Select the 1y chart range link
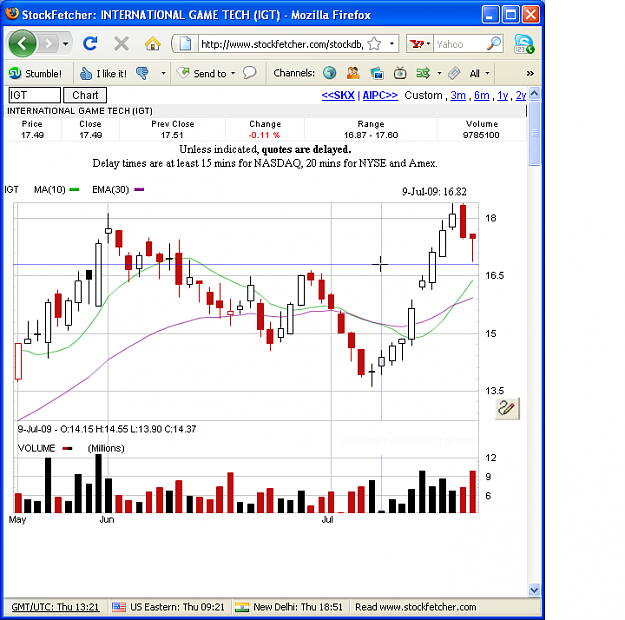This screenshot has height=620, width=625. coord(503,95)
